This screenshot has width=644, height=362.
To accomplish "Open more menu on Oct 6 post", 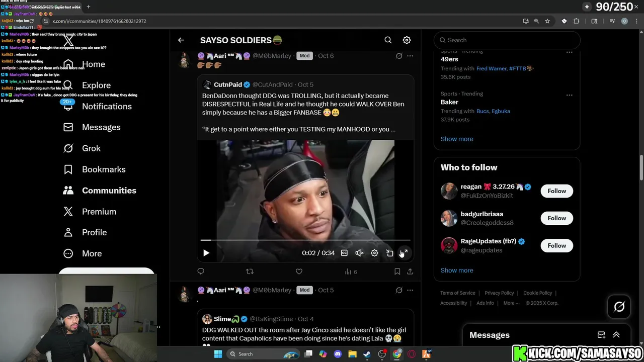I will (410, 56).
